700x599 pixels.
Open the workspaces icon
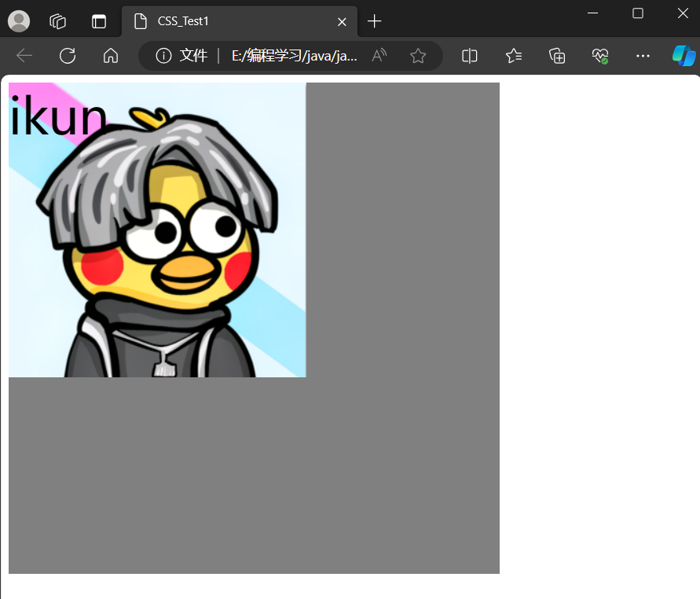(x=57, y=21)
